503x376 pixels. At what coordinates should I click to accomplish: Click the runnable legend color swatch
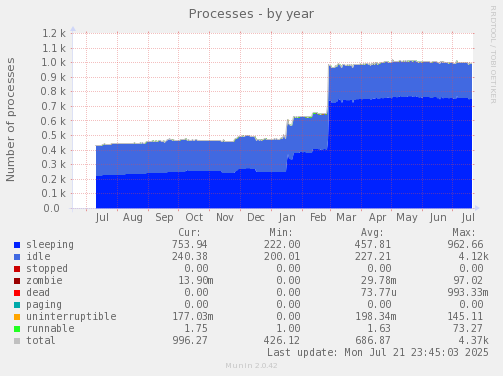pos(17,329)
